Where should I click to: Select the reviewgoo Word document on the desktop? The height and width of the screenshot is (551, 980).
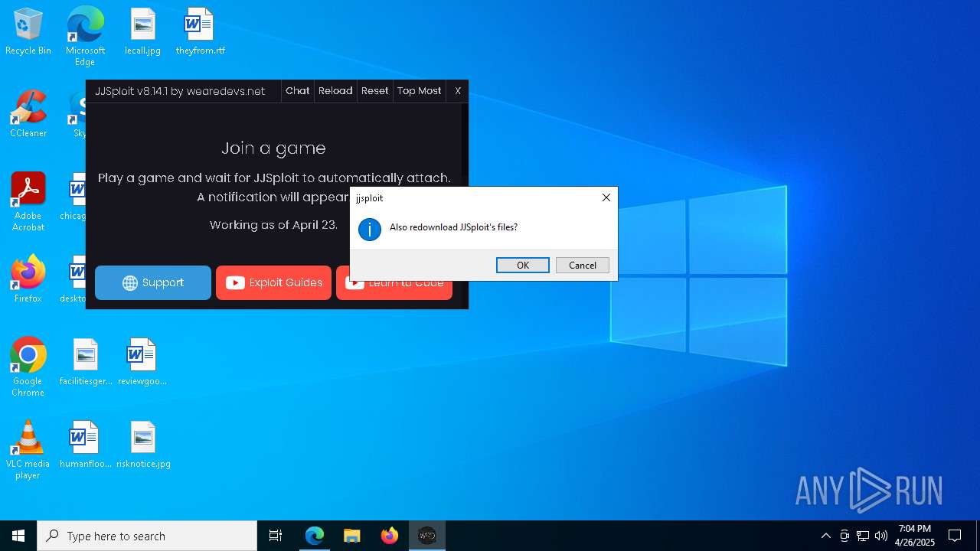(142, 362)
